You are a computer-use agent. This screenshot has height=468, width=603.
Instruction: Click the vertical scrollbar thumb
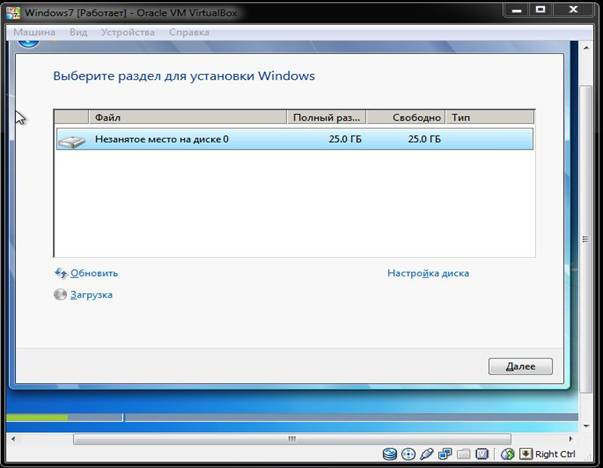(585, 238)
